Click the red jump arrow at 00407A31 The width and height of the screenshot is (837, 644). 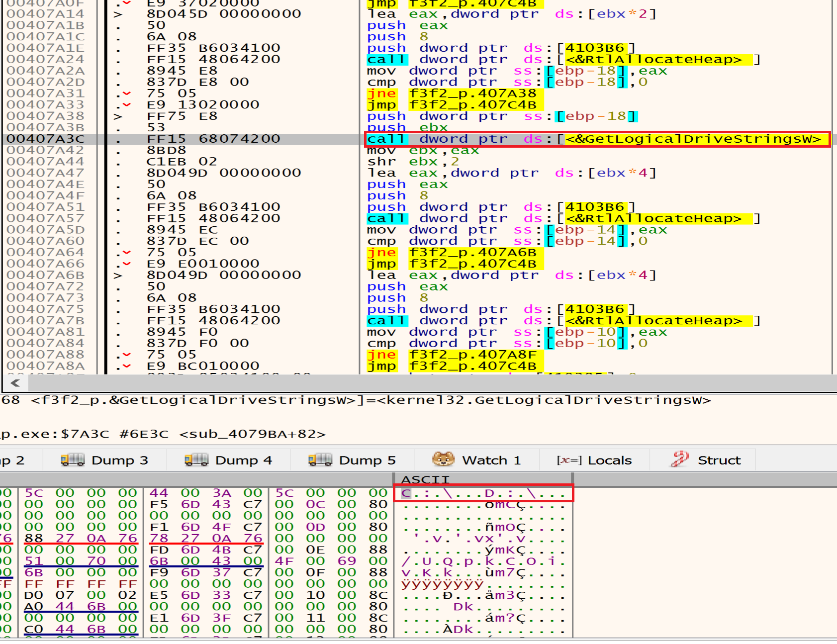pos(127,93)
